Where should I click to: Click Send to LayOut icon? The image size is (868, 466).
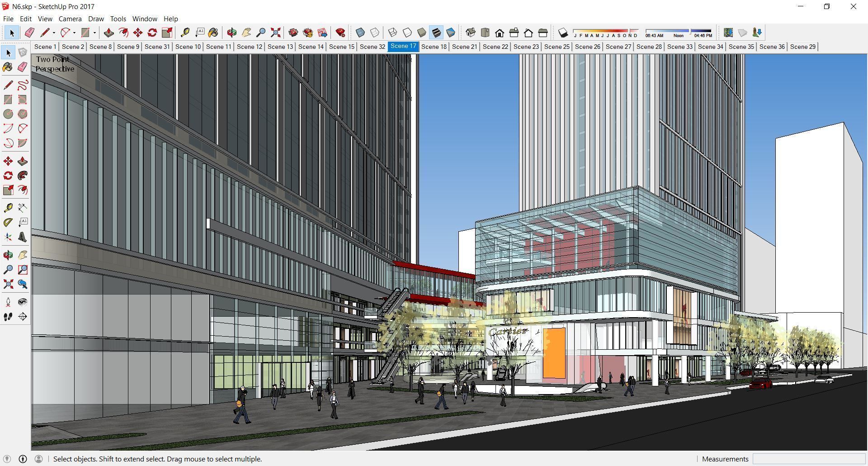[x=322, y=33]
